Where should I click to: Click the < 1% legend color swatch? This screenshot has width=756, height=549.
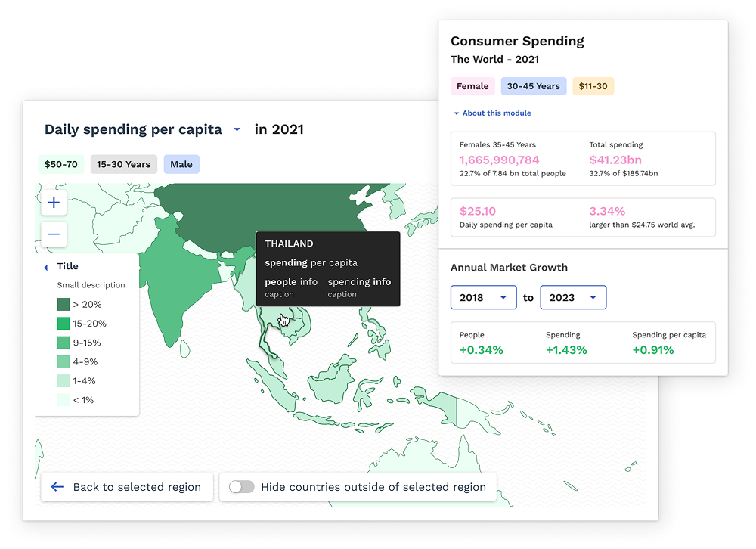pyautogui.click(x=64, y=400)
